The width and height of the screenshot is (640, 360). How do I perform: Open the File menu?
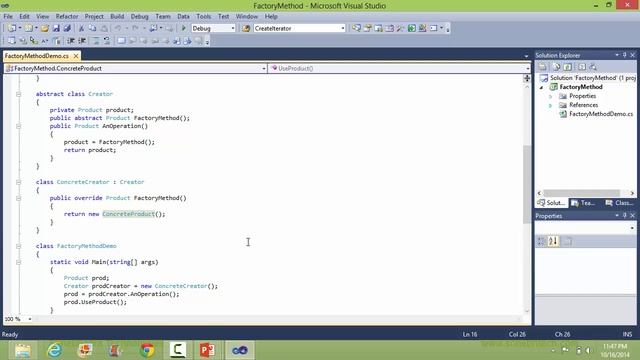[x=8, y=16]
